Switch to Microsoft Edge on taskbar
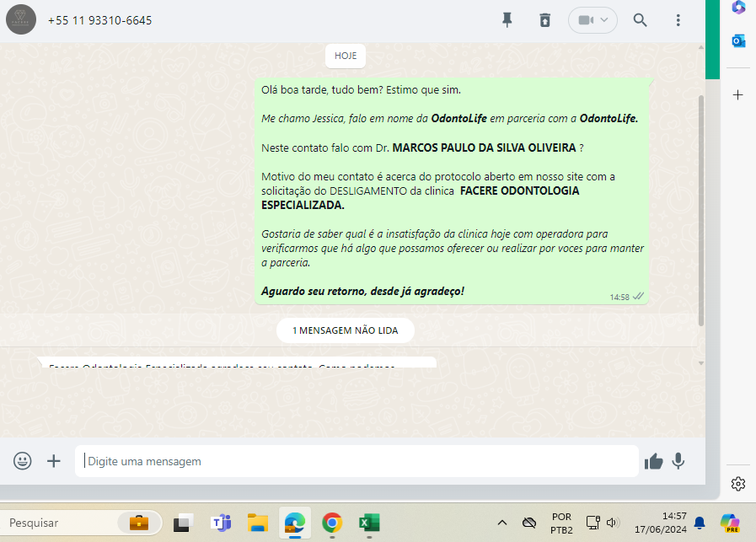This screenshot has width=756, height=542. 295,523
